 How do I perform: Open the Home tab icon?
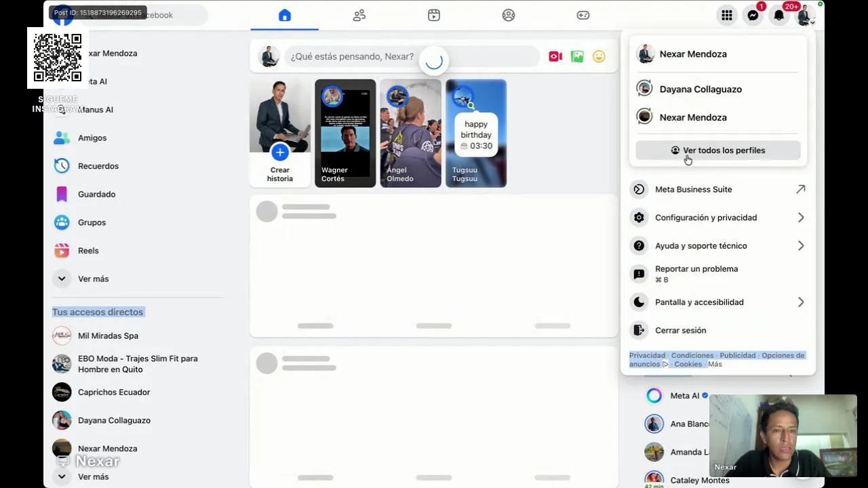point(285,15)
